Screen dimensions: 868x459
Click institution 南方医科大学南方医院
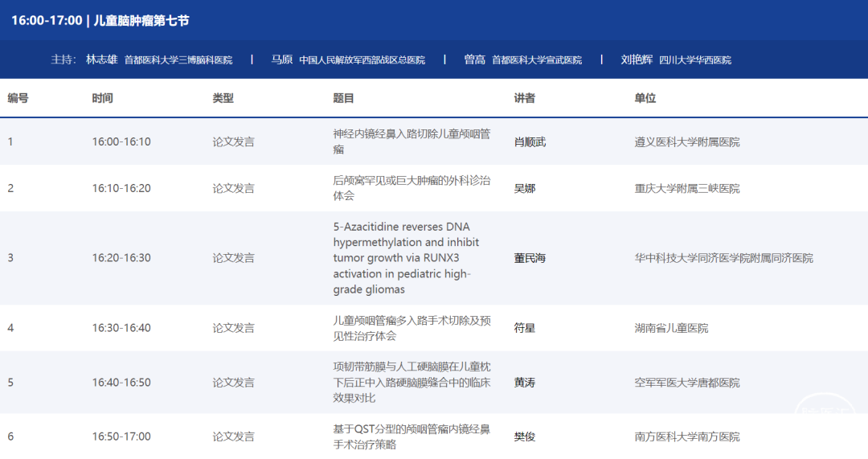[687, 436]
